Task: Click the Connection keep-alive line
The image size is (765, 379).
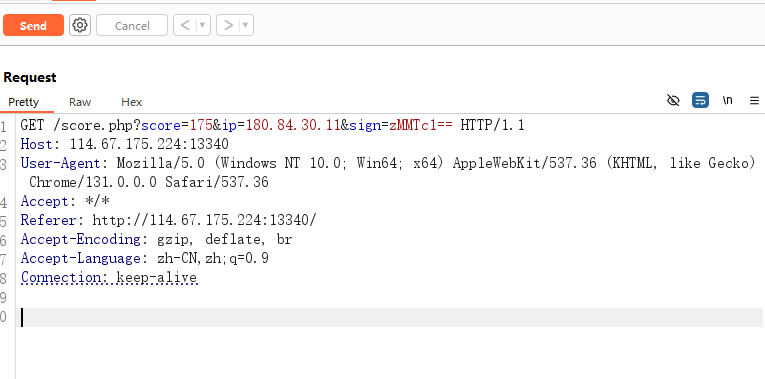Action: [109, 278]
